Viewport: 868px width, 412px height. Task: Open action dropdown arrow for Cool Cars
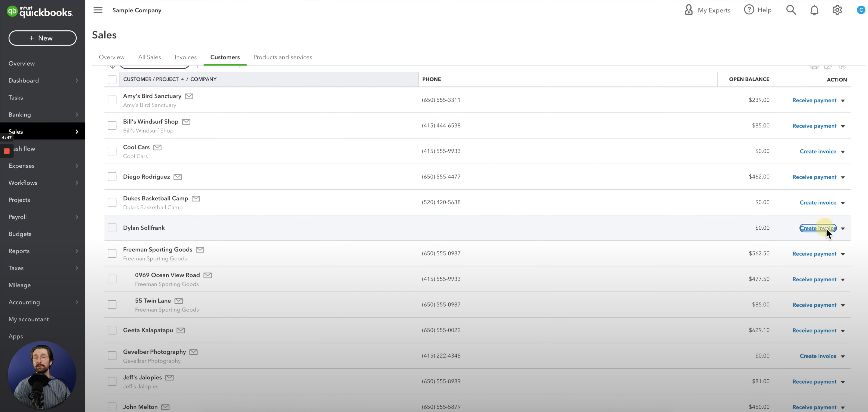[x=843, y=152]
